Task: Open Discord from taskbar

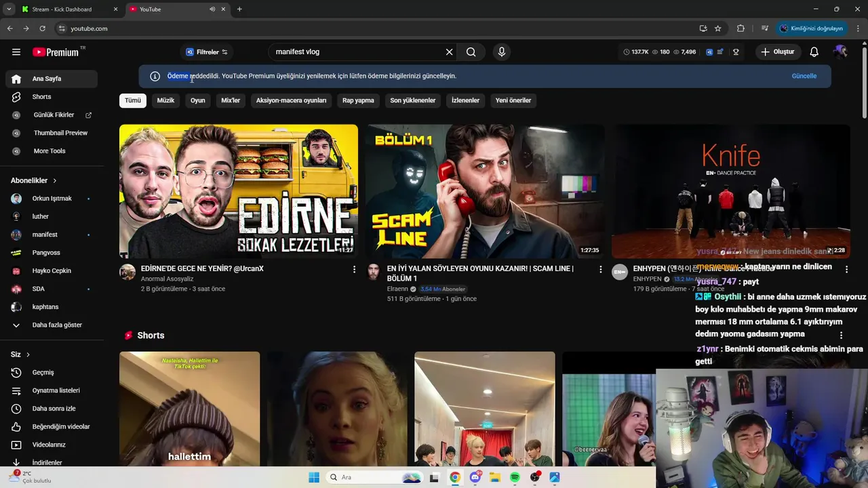Action: pyautogui.click(x=475, y=477)
